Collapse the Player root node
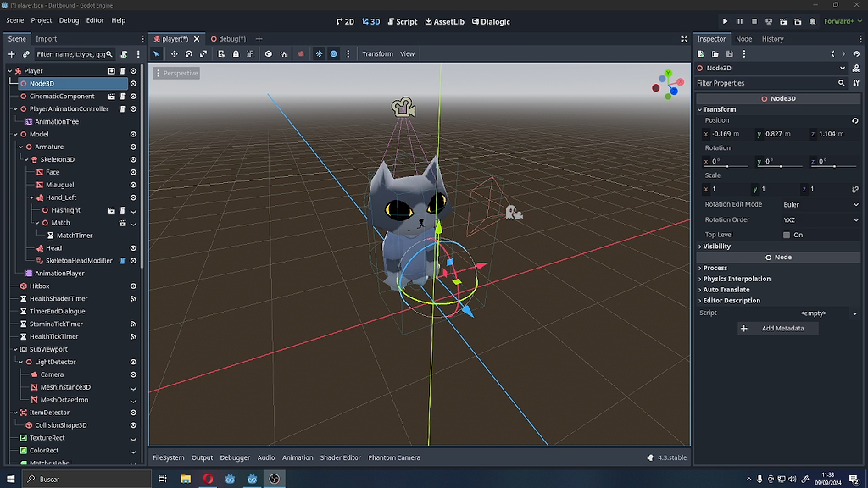Viewport: 868px width, 488px height. (x=10, y=71)
